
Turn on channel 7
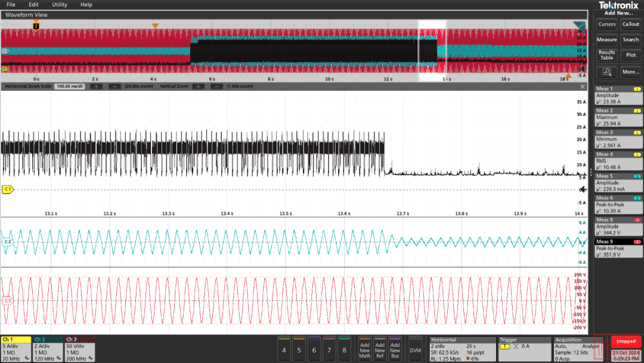coord(329,349)
